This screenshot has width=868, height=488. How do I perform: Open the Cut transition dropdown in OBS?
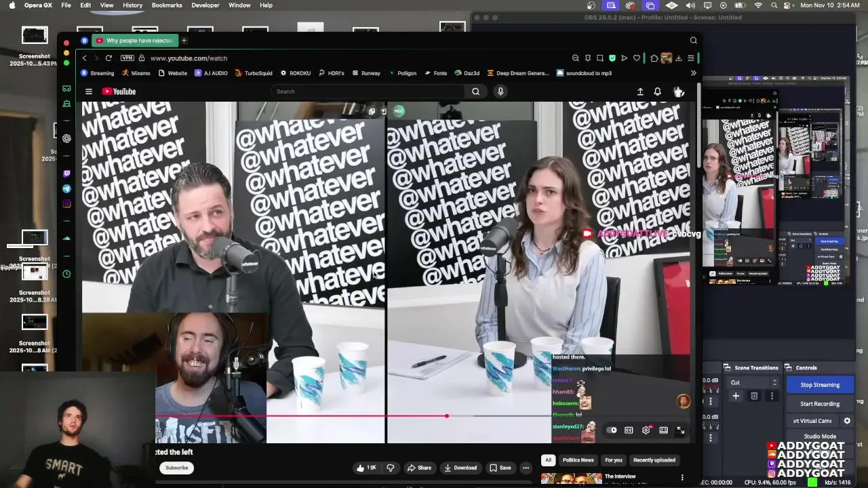pyautogui.click(x=752, y=382)
